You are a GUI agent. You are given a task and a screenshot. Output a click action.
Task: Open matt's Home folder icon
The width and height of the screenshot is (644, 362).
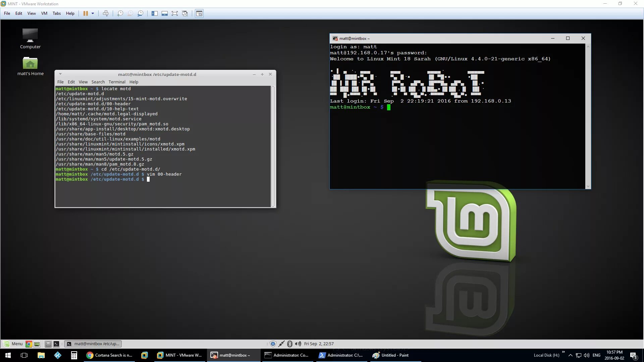(x=30, y=63)
